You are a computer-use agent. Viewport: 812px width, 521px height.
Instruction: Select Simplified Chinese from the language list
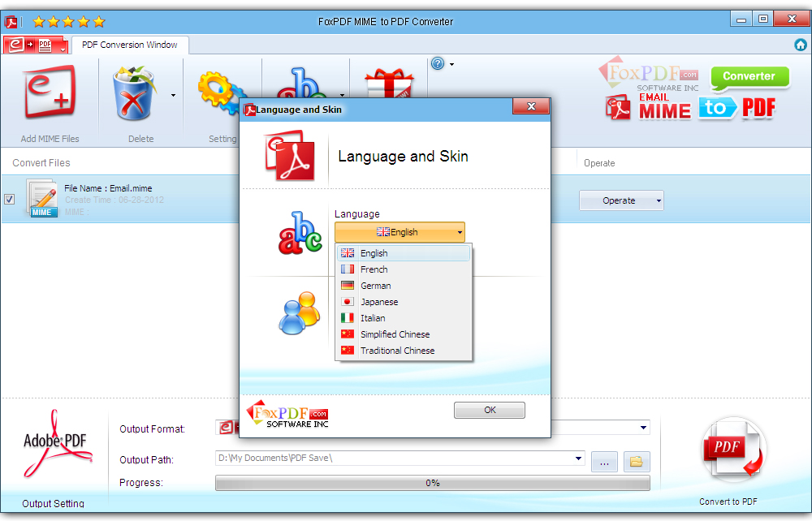point(404,334)
